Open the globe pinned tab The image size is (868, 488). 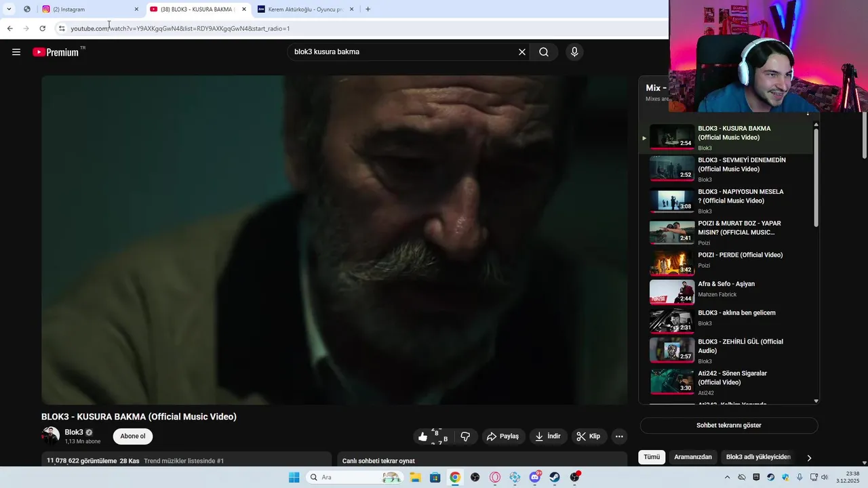(x=27, y=9)
